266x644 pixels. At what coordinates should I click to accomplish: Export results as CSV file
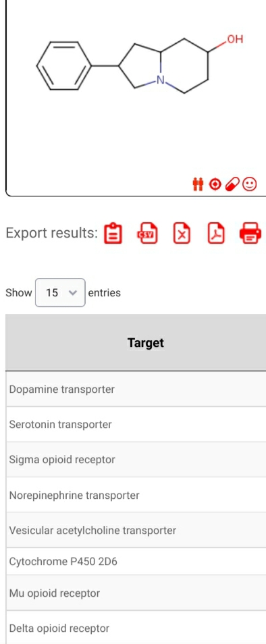coord(147,234)
